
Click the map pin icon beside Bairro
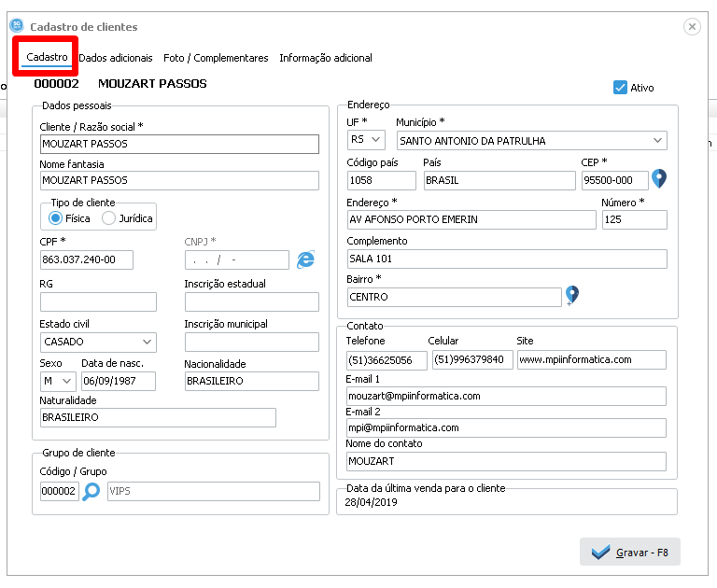pos(571,296)
